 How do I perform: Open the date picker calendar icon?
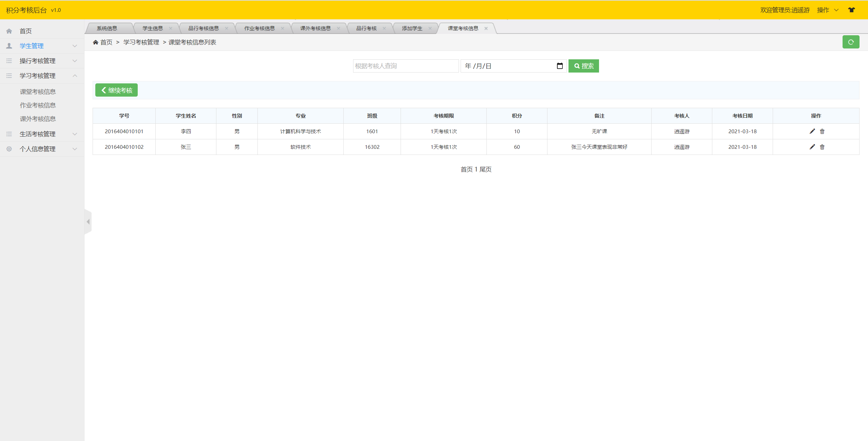coord(560,66)
